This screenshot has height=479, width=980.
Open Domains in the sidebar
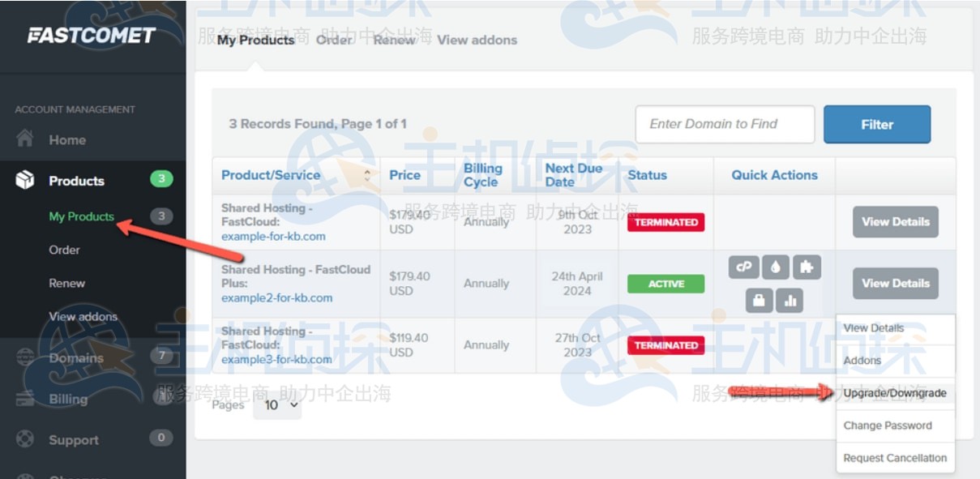[x=76, y=357]
